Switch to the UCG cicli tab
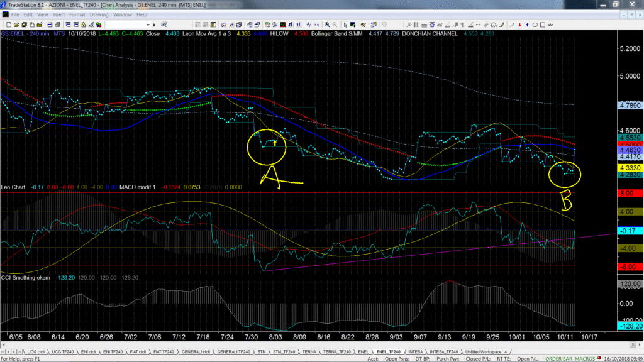Screen dimensions: 644x362 (36, 352)
